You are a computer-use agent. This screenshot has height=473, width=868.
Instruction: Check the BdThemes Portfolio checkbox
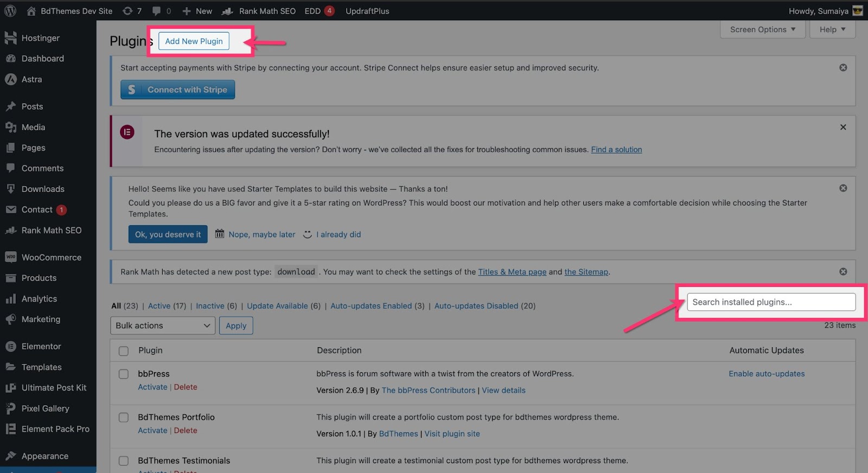[x=124, y=418]
